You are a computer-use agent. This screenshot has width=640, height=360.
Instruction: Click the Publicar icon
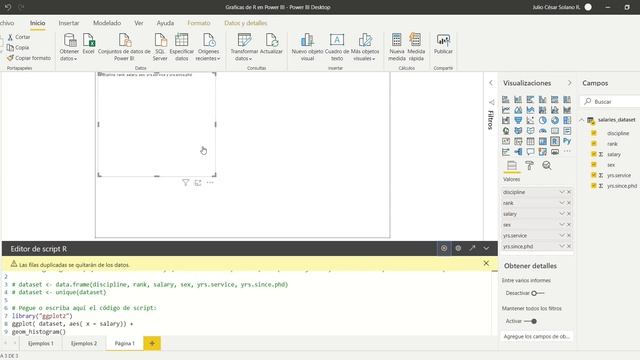[443, 40]
